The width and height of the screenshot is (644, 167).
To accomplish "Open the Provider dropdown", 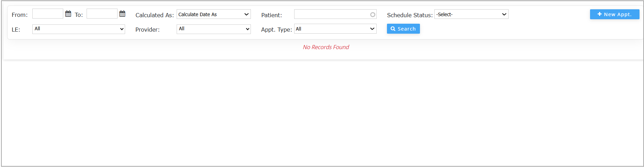I will pyautogui.click(x=213, y=29).
